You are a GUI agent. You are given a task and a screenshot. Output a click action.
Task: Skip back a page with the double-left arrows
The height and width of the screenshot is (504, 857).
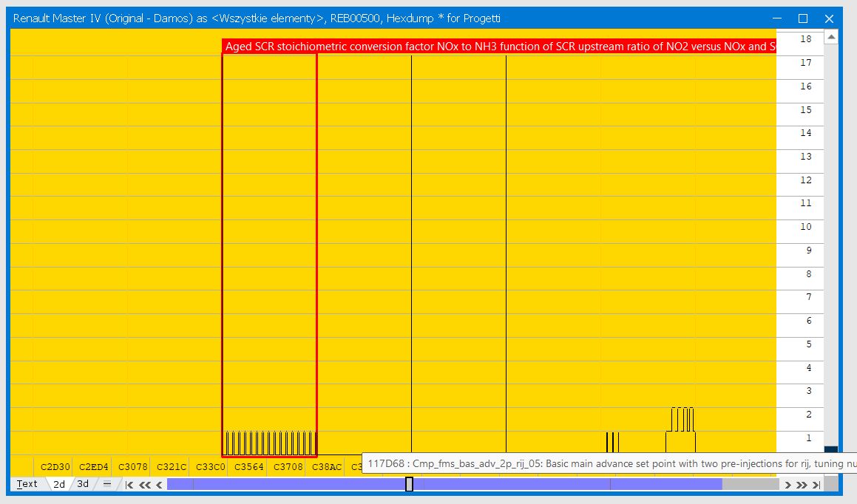tap(145, 484)
